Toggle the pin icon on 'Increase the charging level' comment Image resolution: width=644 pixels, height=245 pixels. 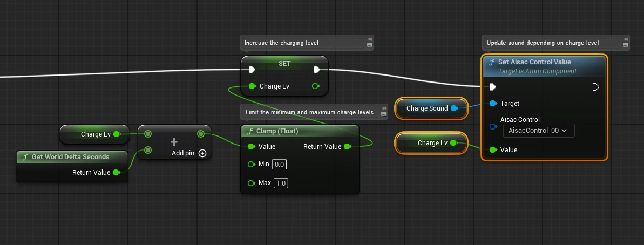pos(370,39)
